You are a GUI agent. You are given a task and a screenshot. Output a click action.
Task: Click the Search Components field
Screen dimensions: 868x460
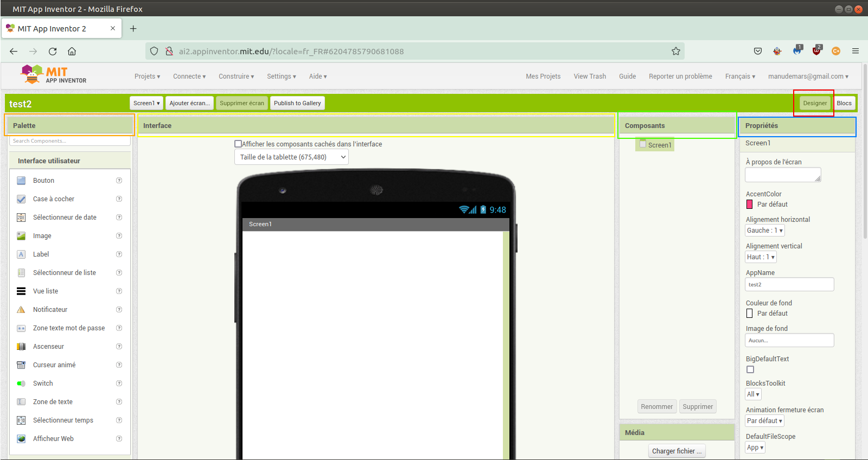70,141
